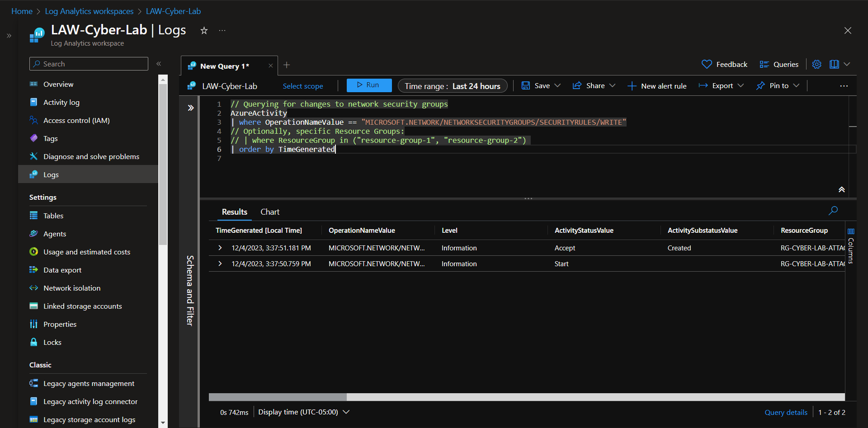Open Legacy storage account logs
This screenshot has width=868, height=428.
[88, 419]
